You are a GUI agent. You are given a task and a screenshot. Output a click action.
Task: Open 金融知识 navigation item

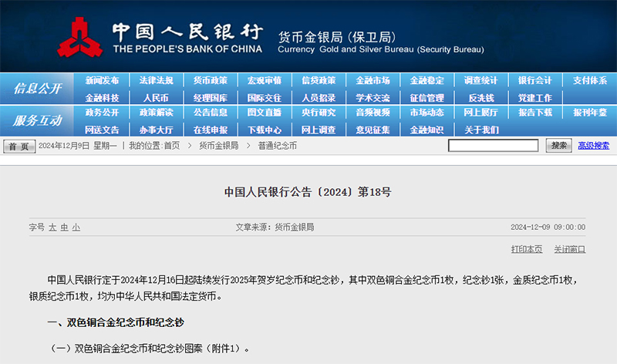427,130
